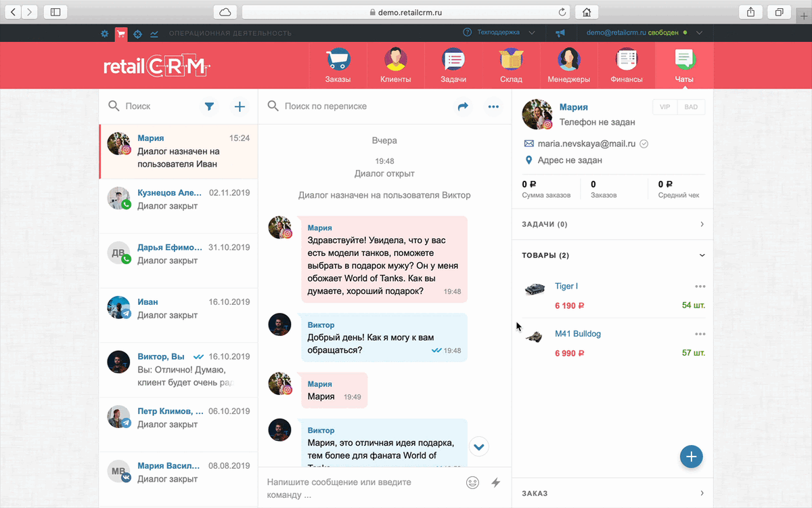Go back in Safari

click(14, 12)
